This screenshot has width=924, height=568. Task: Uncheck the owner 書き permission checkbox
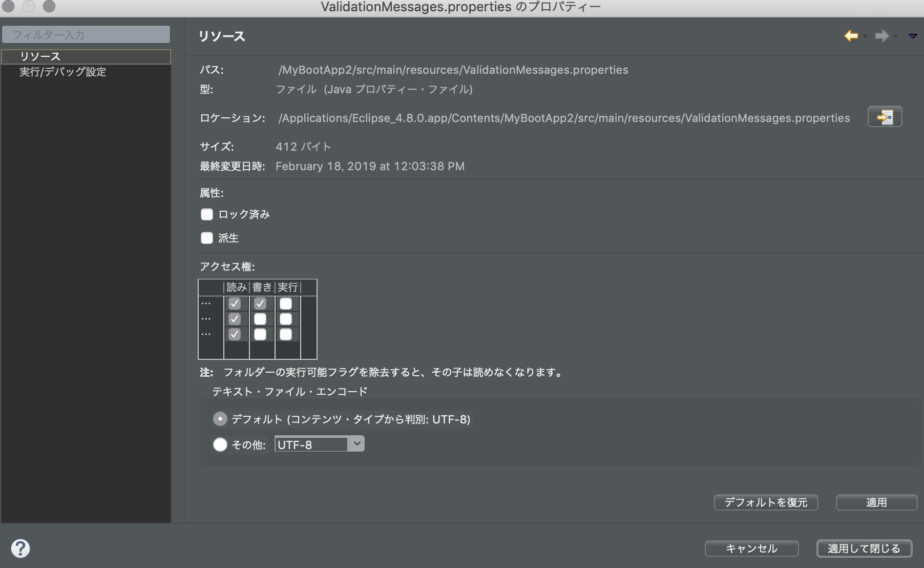[x=261, y=303]
